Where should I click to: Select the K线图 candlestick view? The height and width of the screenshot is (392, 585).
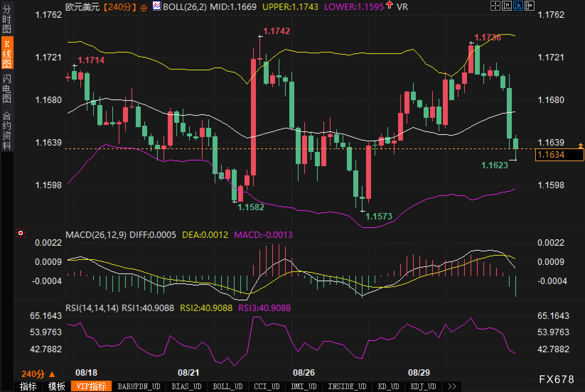[7, 54]
